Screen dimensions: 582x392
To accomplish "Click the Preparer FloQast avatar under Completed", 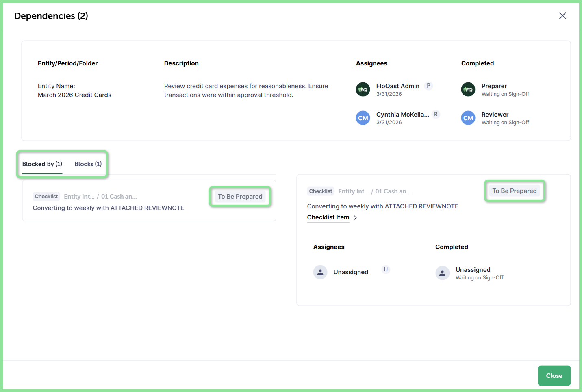I will coord(468,89).
